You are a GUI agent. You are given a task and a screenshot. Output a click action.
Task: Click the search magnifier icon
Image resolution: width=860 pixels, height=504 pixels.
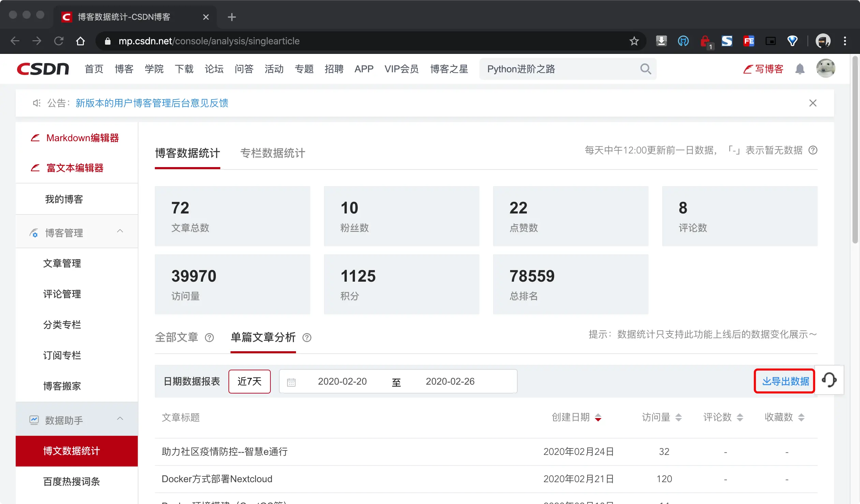coord(645,69)
